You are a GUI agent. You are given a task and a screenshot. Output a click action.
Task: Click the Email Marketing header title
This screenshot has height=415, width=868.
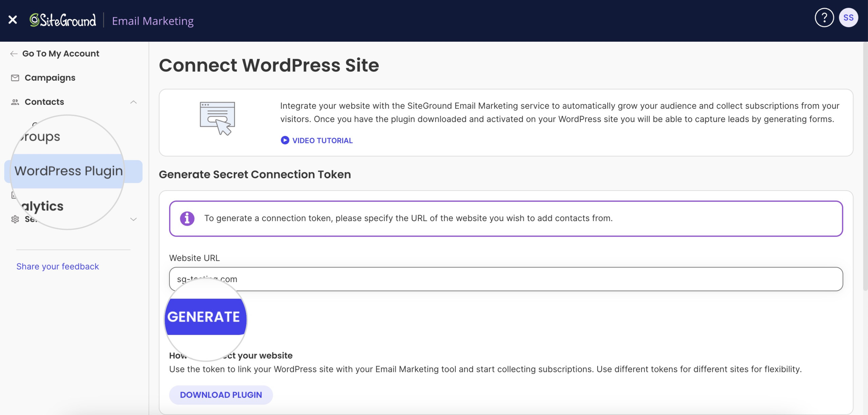point(153,21)
